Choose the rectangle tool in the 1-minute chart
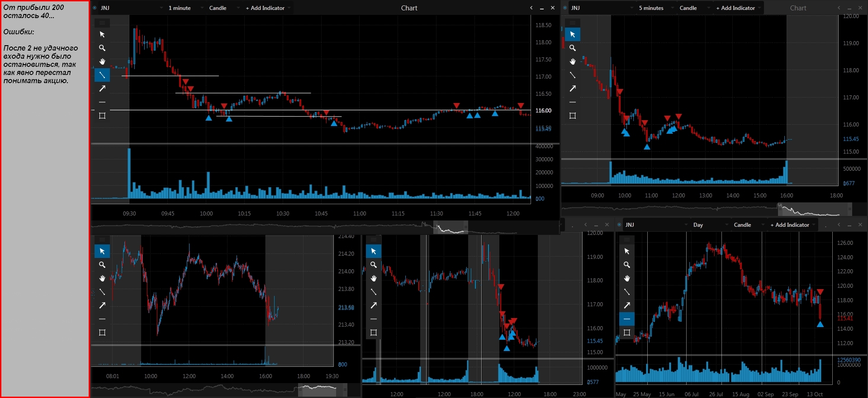This screenshot has height=398, width=868. click(x=102, y=116)
